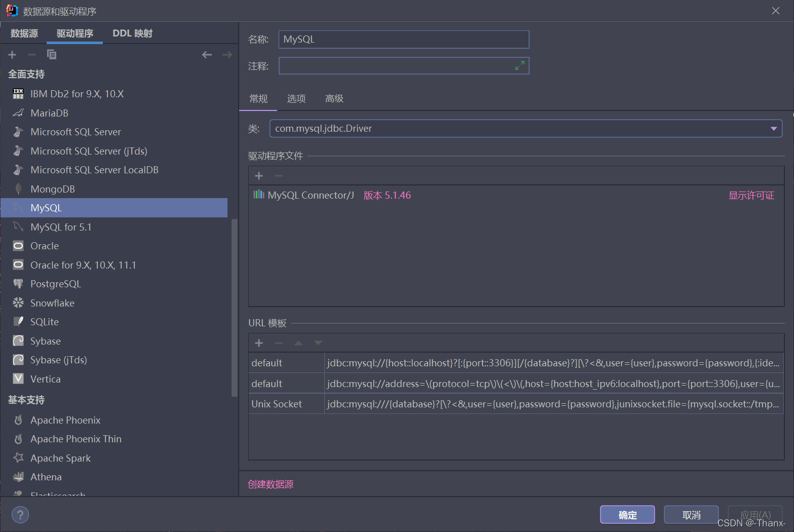794x532 pixels.
Task: Click the Oracle driver icon
Action: click(18, 246)
